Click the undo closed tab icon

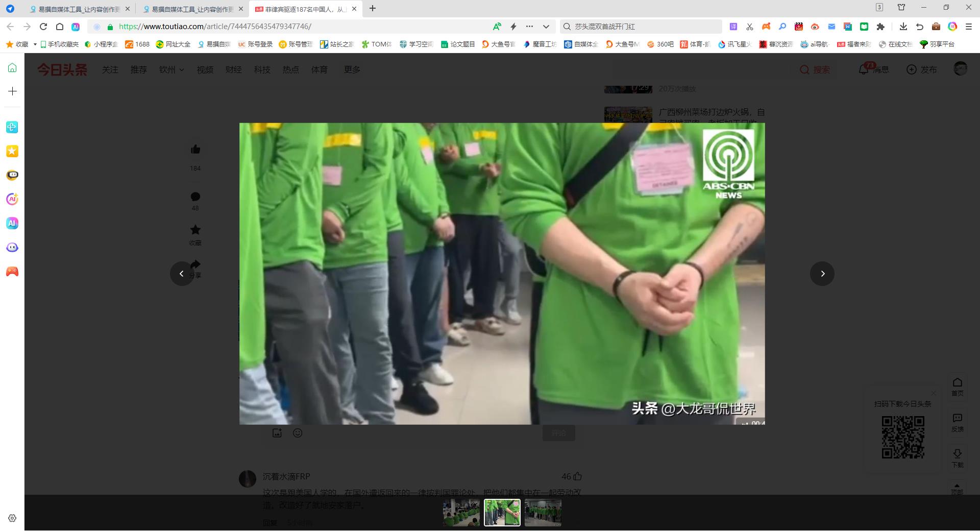click(x=920, y=27)
